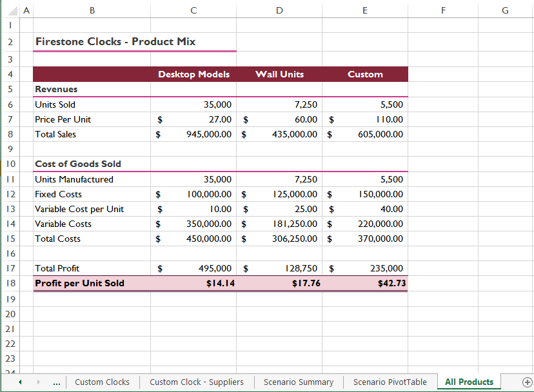Viewport: 534px width, 392px height.
Task: Select the 'Custom' header cell
Action: point(365,74)
